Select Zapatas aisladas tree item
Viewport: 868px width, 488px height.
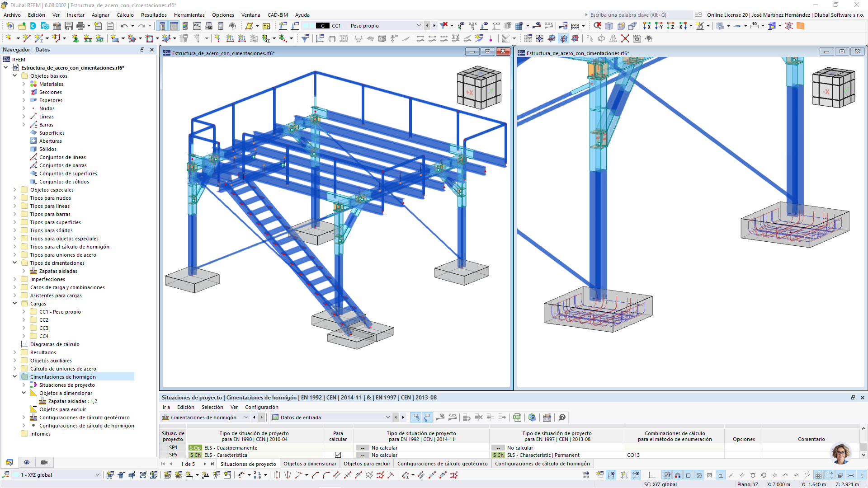pos(58,271)
